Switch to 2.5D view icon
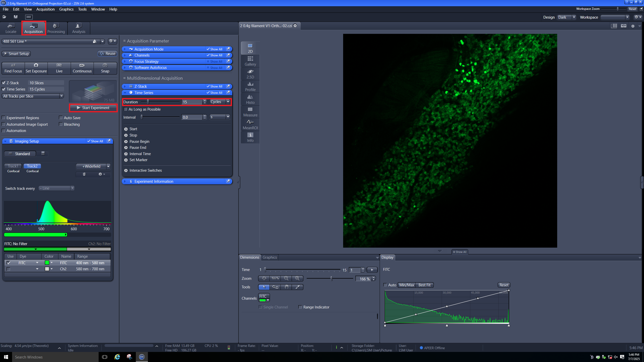 [250, 74]
